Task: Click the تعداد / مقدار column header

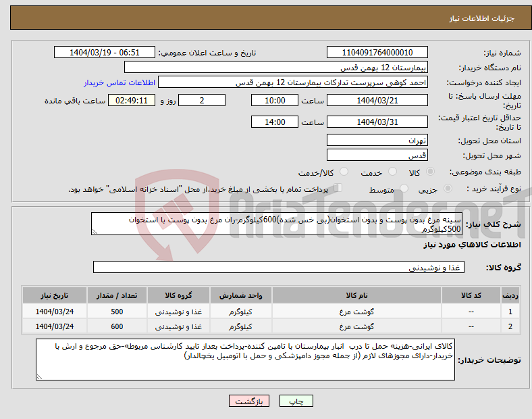Action: (117, 295)
